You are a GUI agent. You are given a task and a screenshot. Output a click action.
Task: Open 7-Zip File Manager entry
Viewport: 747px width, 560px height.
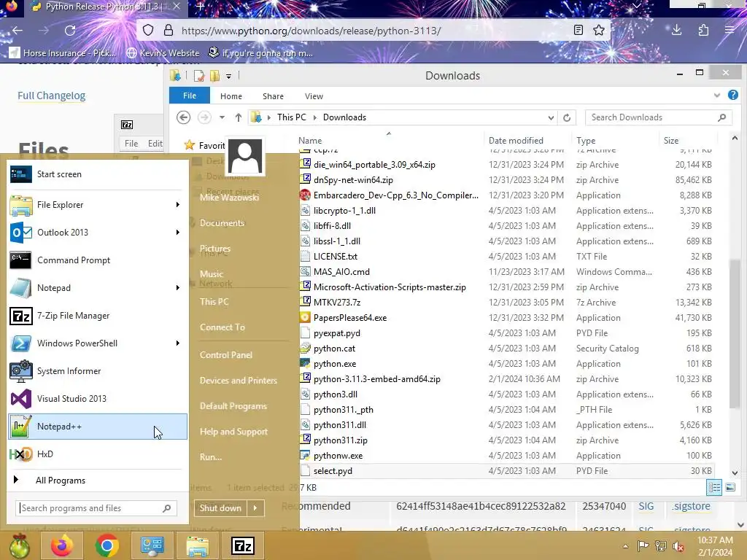tap(97, 316)
